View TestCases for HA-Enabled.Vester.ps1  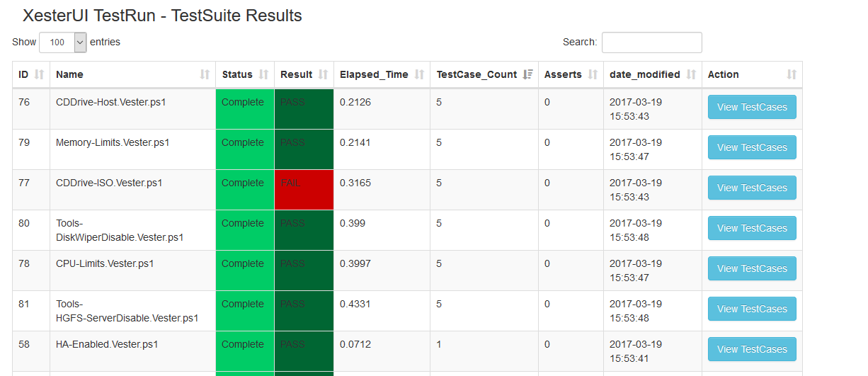752,350
